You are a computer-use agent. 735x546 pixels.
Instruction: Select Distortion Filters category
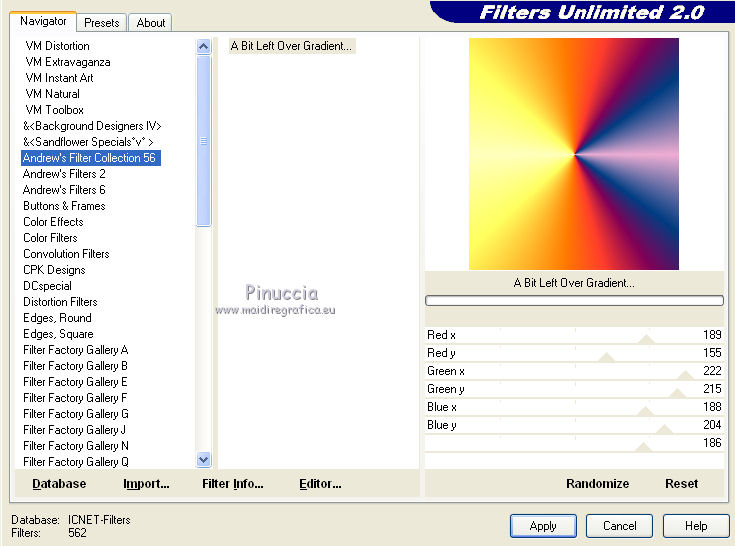click(60, 302)
